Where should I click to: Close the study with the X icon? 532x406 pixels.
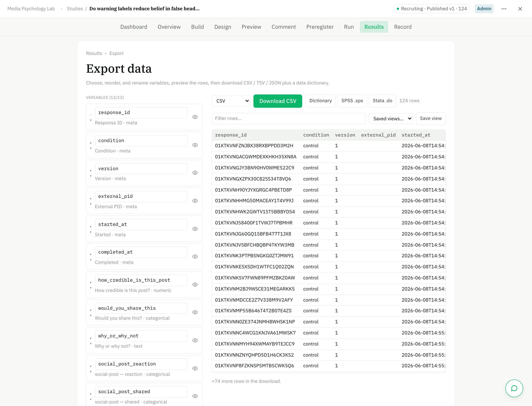point(520,9)
